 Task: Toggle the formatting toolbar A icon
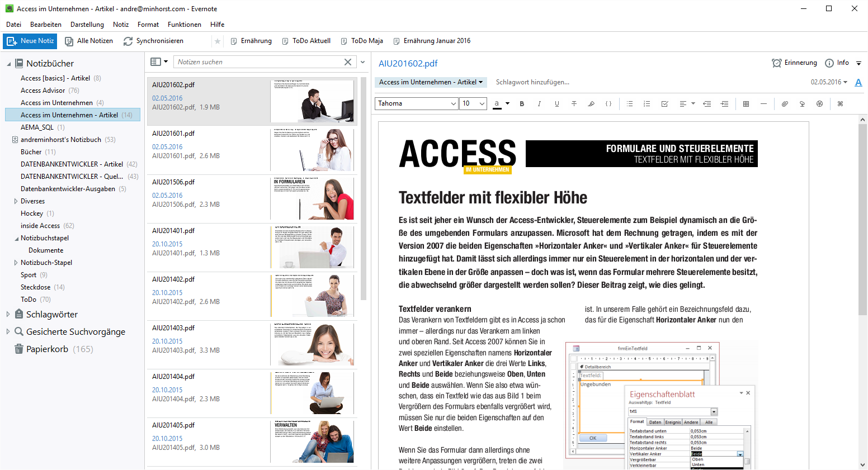[x=858, y=83]
